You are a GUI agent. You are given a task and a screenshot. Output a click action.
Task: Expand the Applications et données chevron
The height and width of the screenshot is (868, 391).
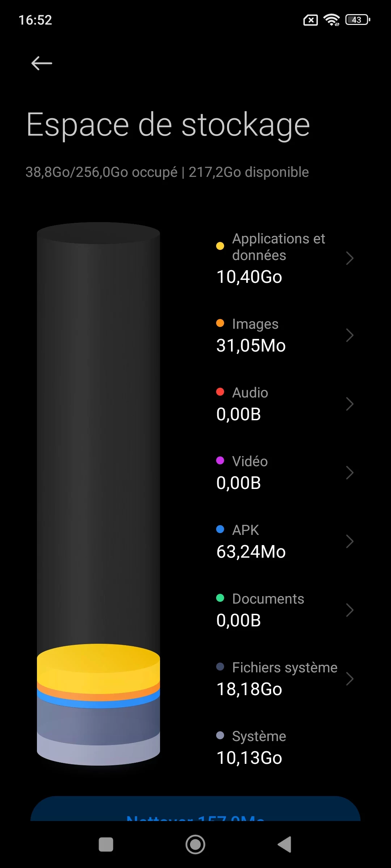click(349, 258)
